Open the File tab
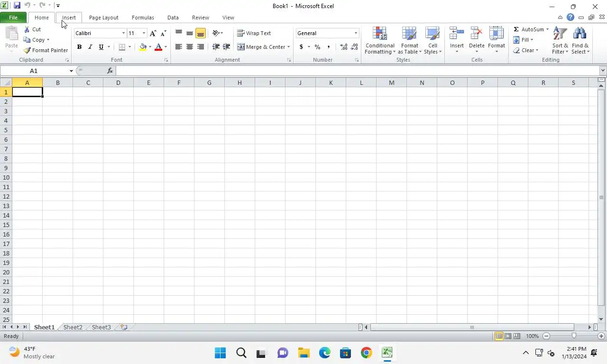607x364 pixels. coord(13,18)
